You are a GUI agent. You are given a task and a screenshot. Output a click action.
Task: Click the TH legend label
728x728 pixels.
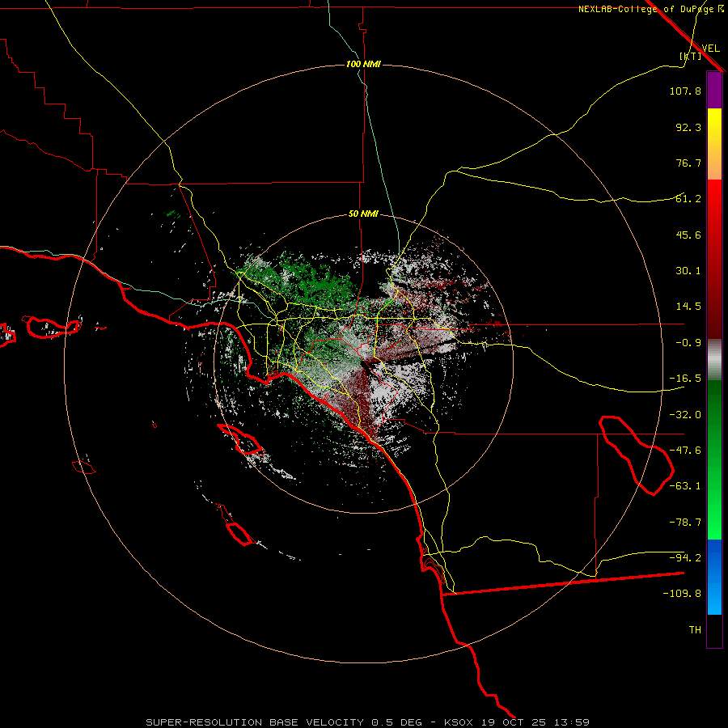tap(695, 630)
